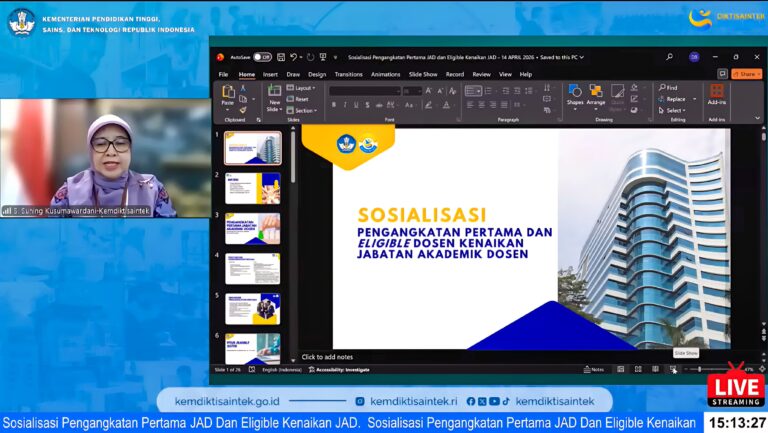The width and height of the screenshot is (768, 433).
Task: Toggle the Notes pane button
Action: [x=594, y=369]
